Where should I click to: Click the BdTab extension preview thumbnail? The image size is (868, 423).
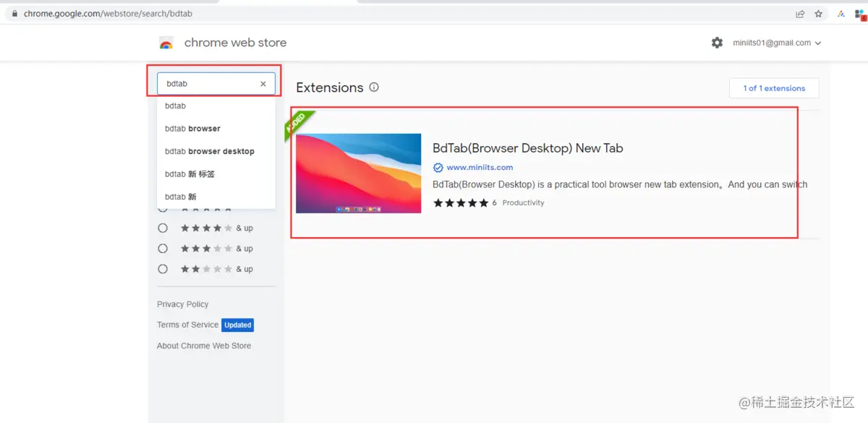[358, 174]
